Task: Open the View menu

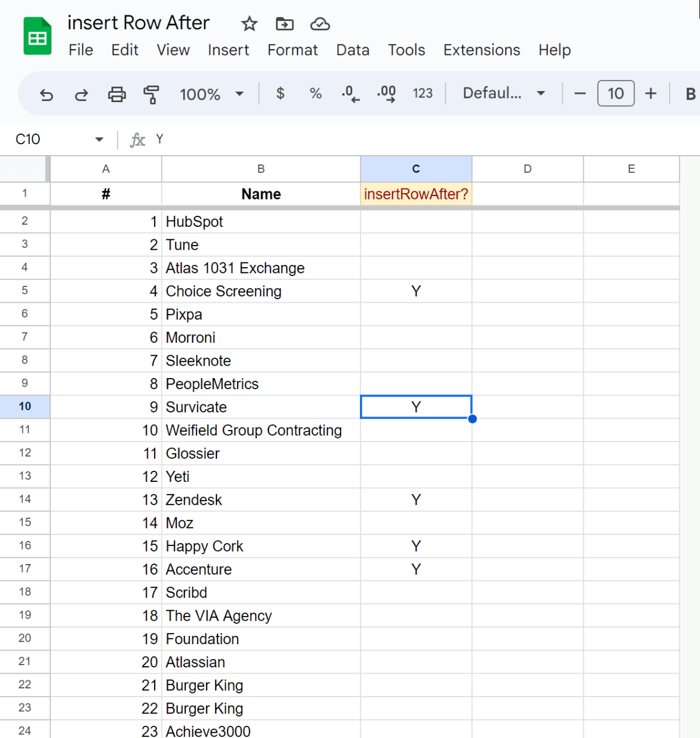Action: (x=173, y=50)
